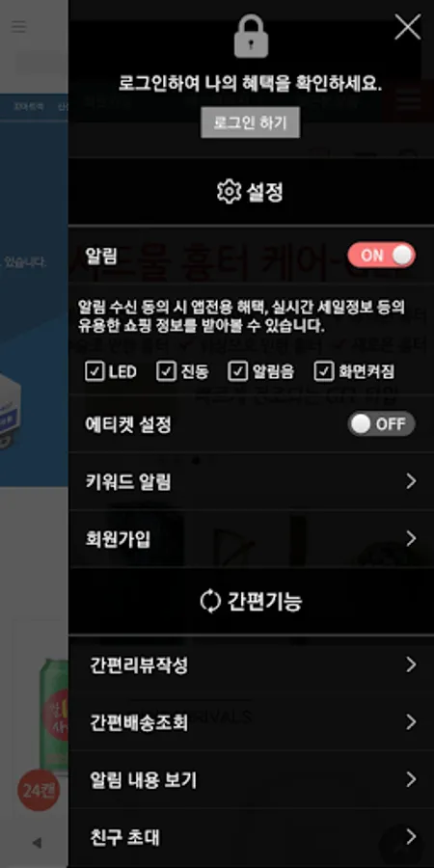
Task: Uncheck the 화면켜짐 checkbox
Action: point(324,371)
